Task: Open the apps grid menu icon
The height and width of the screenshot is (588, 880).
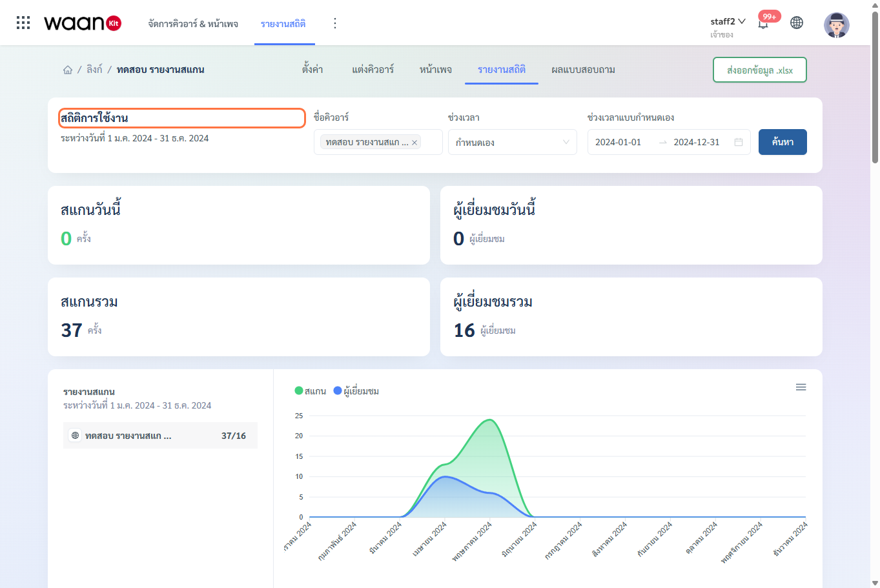Action: click(x=23, y=23)
